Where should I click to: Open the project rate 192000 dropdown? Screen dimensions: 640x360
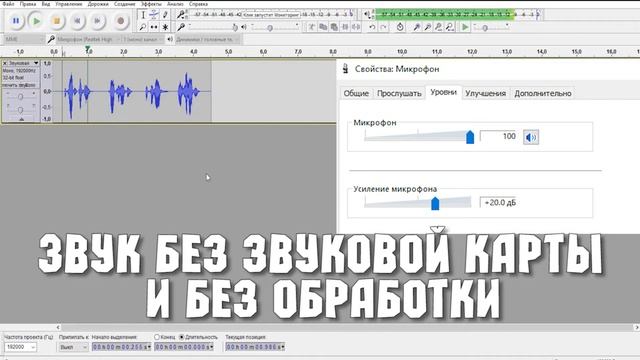click(x=20, y=347)
